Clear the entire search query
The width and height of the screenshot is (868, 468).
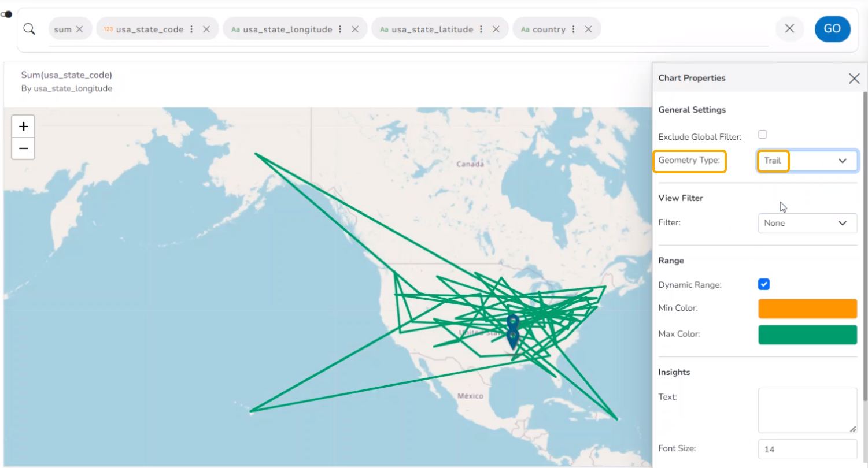tap(789, 29)
